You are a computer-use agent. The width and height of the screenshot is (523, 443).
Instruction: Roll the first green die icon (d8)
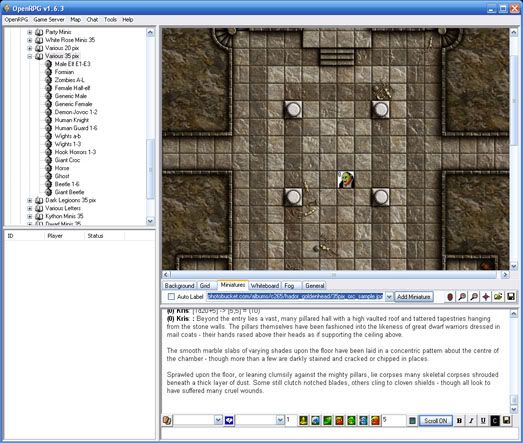(327, 420)
